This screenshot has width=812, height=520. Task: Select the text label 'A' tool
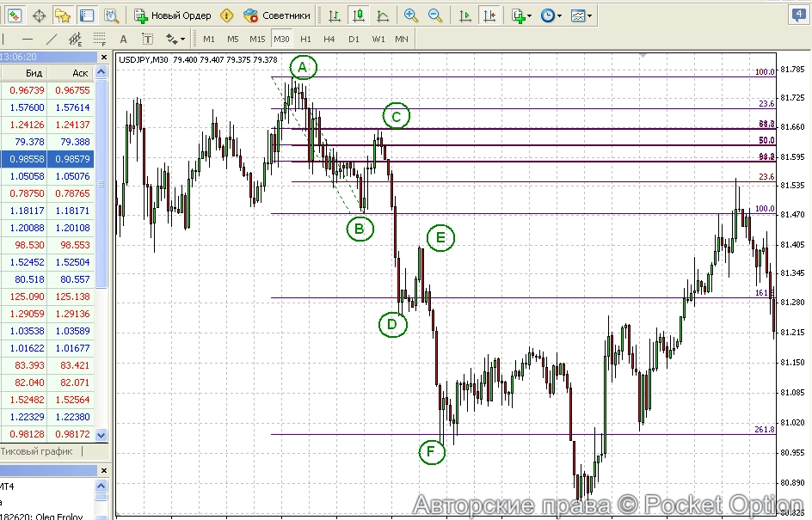(x=123, y=39)
